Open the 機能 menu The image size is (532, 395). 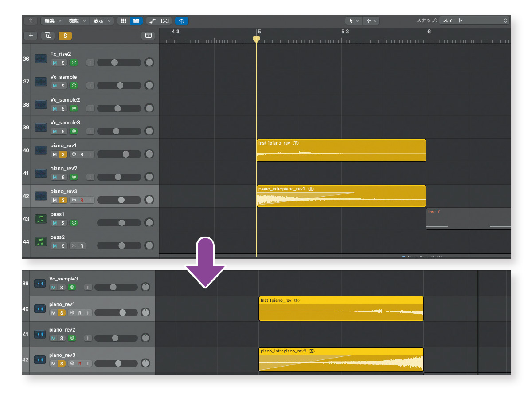pyautogui.click(x=77, y=21)
